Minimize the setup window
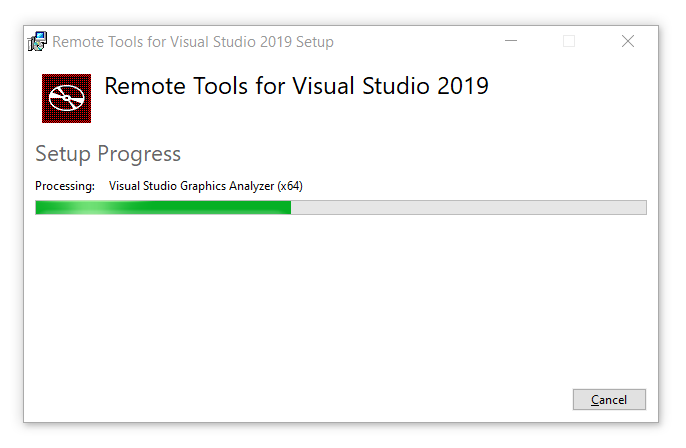Viewport: 686px width, 448px height. [x=511, y=41]
